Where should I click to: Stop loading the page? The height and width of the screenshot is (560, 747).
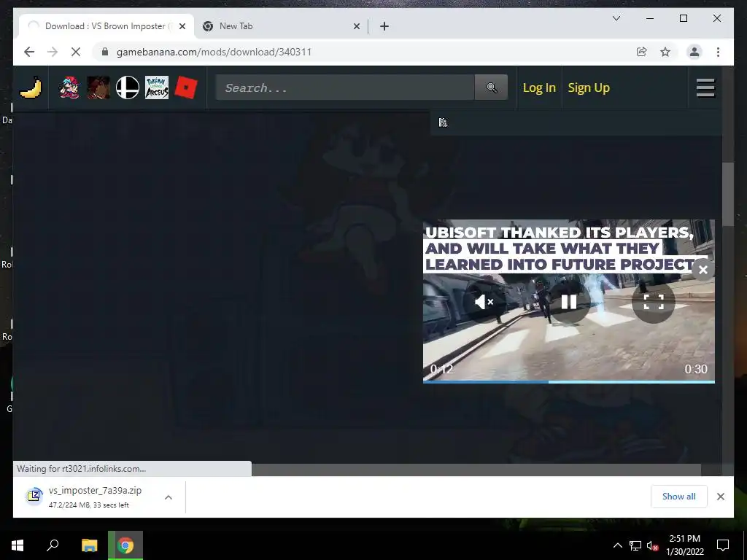(x=76, y=52)
